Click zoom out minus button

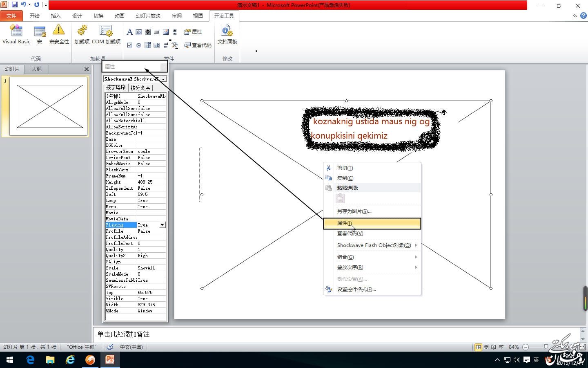point(526,347)
